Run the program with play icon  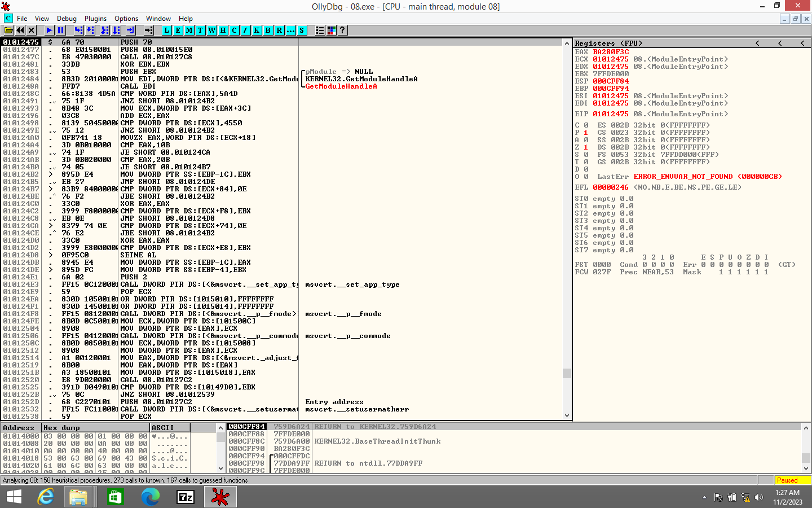coord(50,30)
